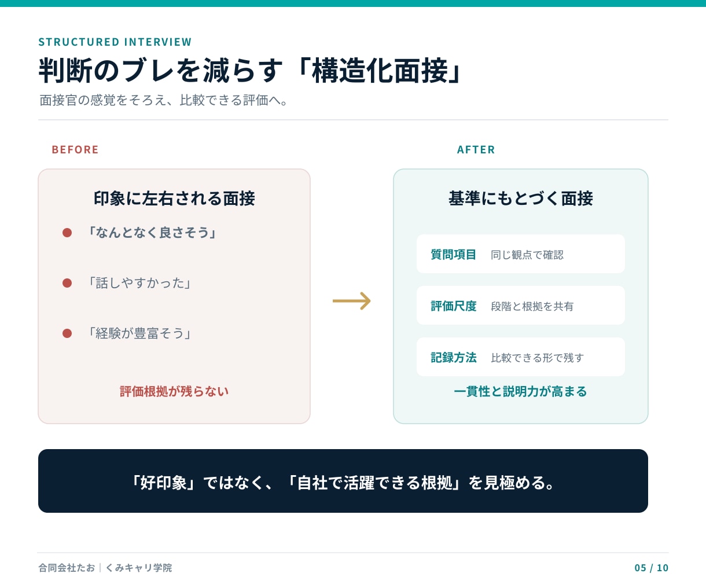Click the 評価尺度 label

454,306
